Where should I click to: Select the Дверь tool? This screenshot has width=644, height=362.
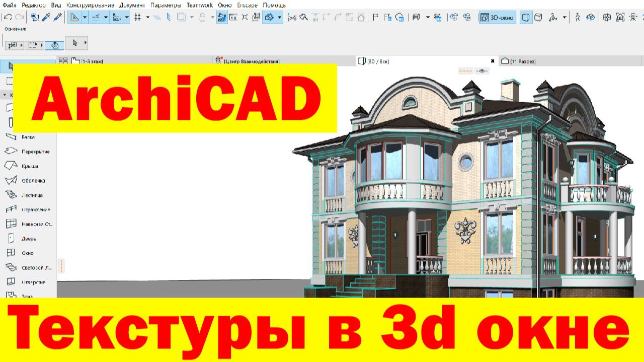coord(28,239)
